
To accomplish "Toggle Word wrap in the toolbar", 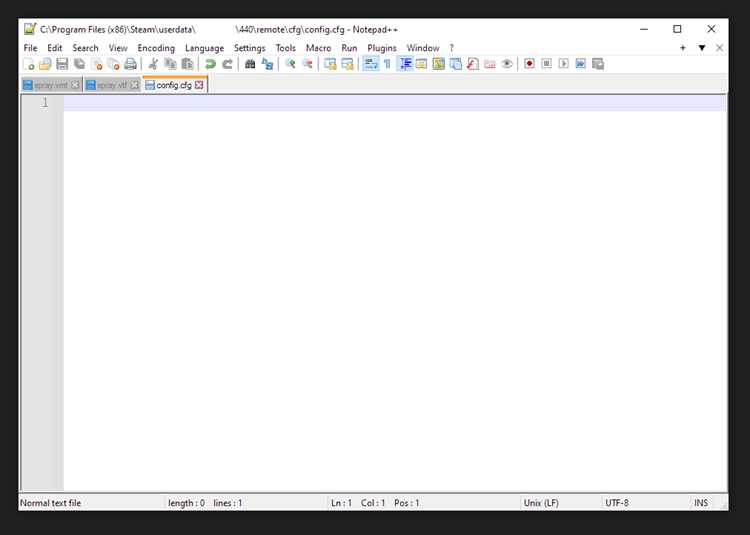I will [x=370, y=64].
